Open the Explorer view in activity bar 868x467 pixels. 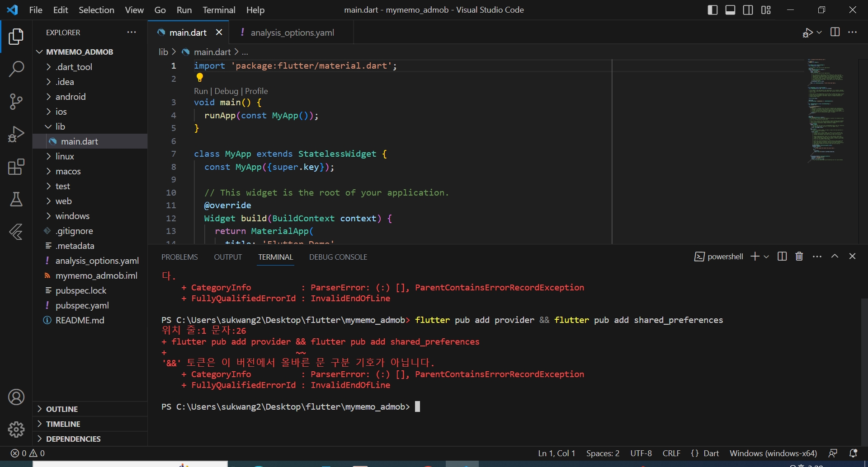[x=16, y=37]
